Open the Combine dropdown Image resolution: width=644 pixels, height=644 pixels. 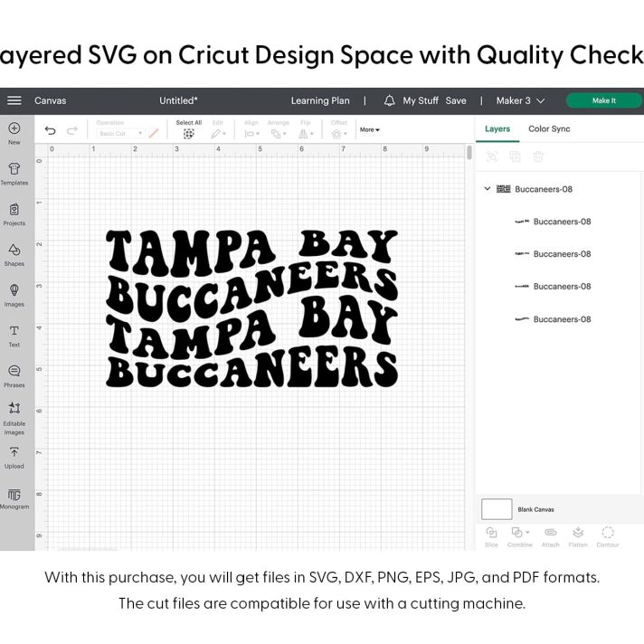(x=520, y=537)
